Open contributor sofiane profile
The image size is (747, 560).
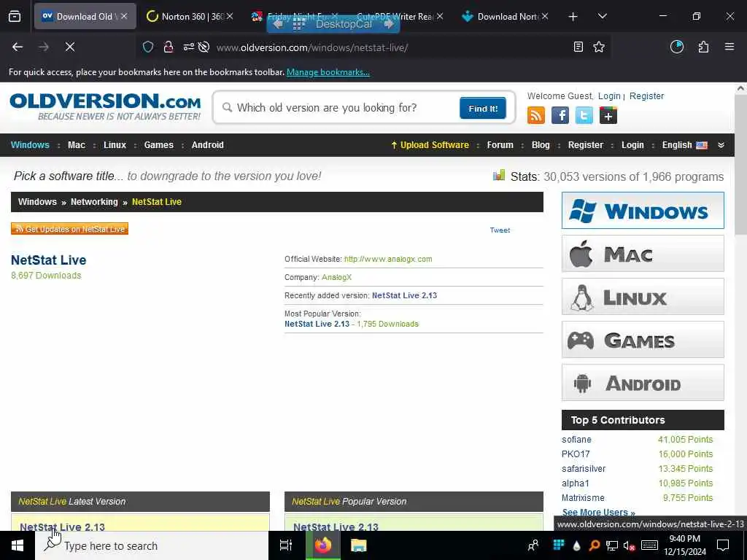[576, 440]
